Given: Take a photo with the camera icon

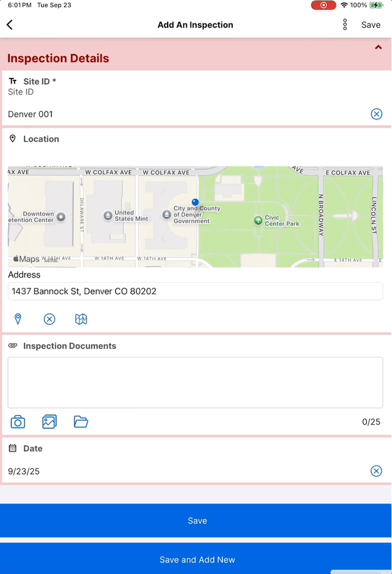Looking at the screenshot, I should tap(18, 422).
